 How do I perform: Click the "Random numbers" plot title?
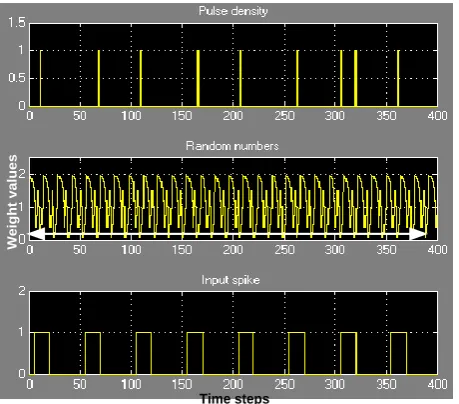click(x=232, y=146)
